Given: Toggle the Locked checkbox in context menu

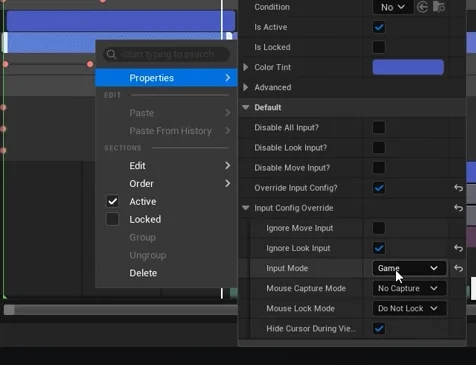Looking at the screenshot, I should (x=112, y=219).
